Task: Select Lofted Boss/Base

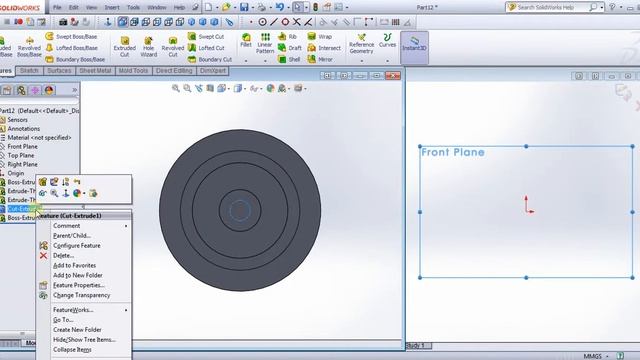Action: (x=71, y=48)
